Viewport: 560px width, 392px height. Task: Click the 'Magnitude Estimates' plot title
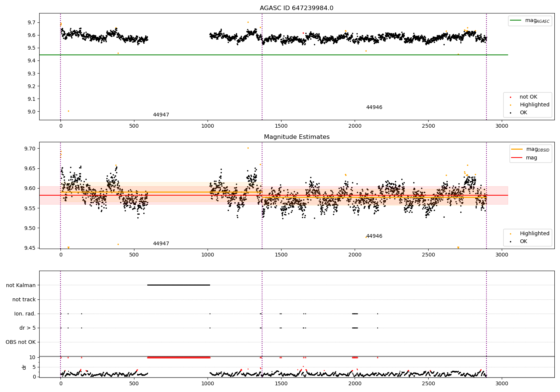coord(296,137)
